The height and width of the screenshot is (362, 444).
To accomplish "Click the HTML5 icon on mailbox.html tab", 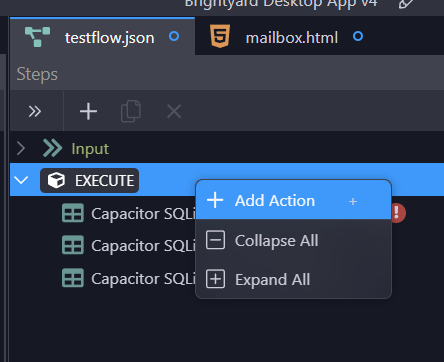I will click(x=220, y=36).
